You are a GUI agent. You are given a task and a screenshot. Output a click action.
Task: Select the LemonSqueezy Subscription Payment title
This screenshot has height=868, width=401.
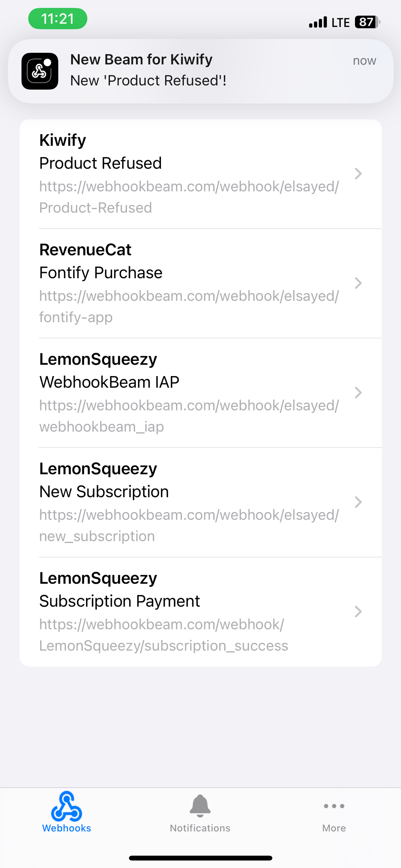point(120,601)
